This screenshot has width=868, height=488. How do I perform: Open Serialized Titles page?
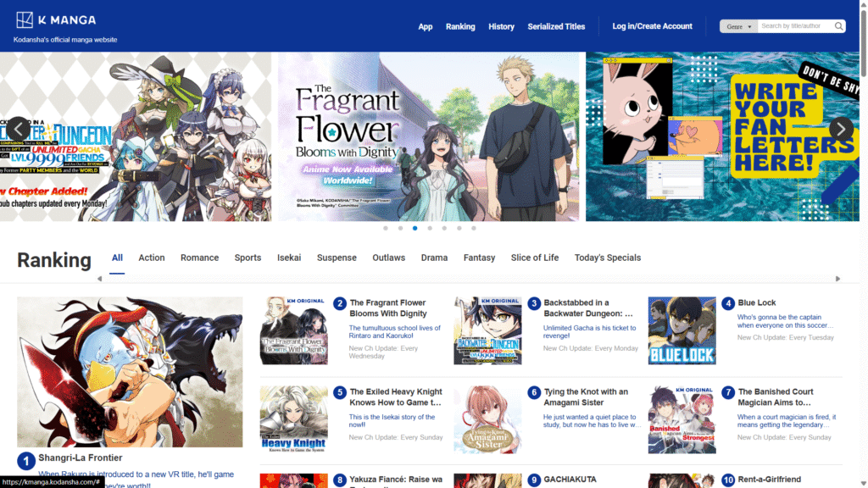coord(556,26)
